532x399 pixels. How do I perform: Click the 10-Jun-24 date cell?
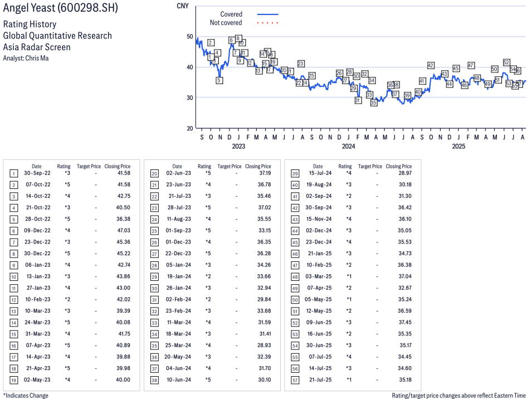click(179, 379)
